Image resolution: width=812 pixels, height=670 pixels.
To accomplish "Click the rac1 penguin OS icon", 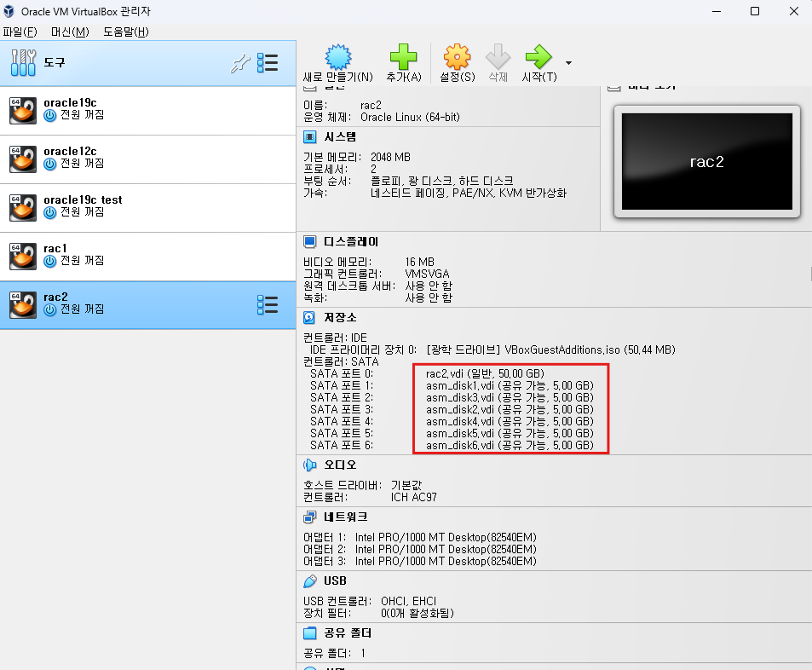I will point(23,257).
